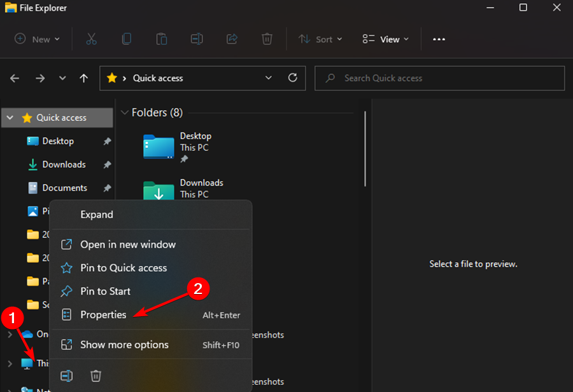
Task: Open the Sort dropdown menu
Action: [321, 39]
